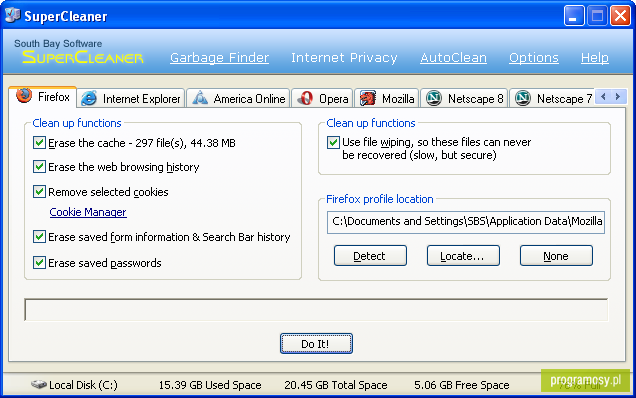The image size is (636, 398).
Task: Open the Garbage Finder section
Action: [x=219, y=58]
